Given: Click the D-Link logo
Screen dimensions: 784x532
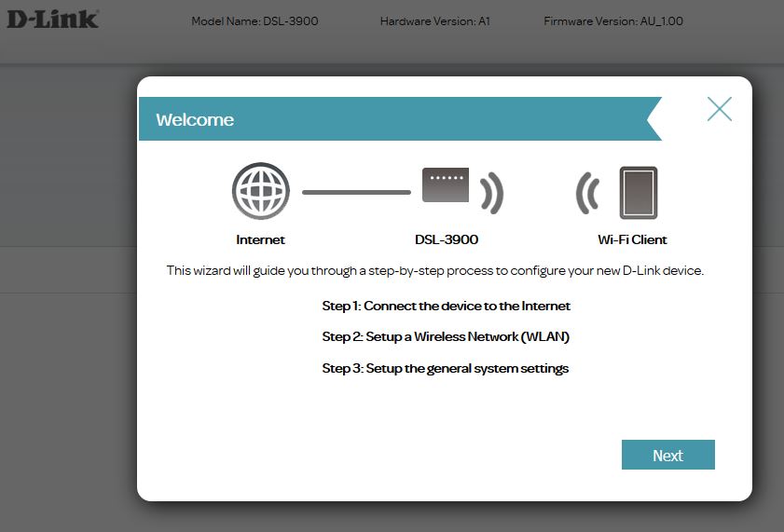Looking at the screenshot, I should [52, 19].
